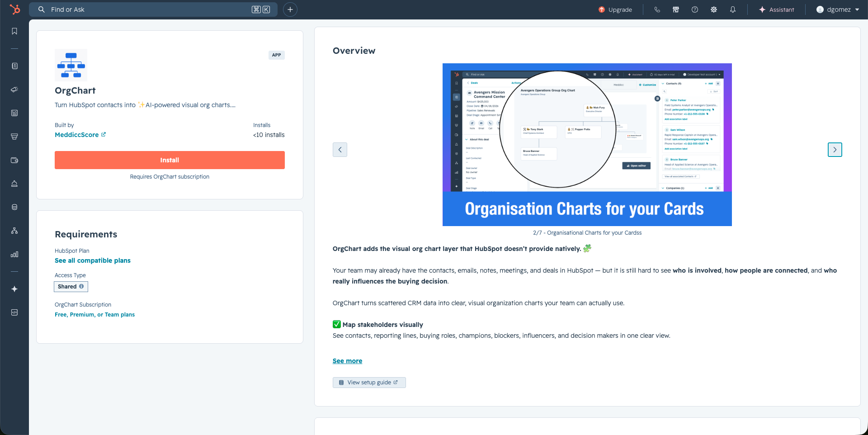Click the OrgChart app logo
This screenshot has height=435, width=868.
(x=71, y=65)
